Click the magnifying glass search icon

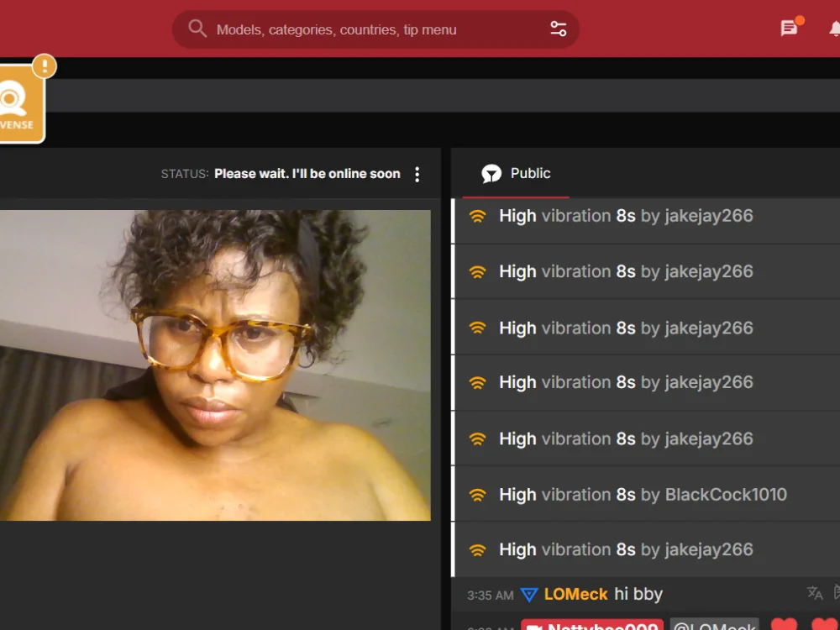pyautogui.click(x=197, y=29)
